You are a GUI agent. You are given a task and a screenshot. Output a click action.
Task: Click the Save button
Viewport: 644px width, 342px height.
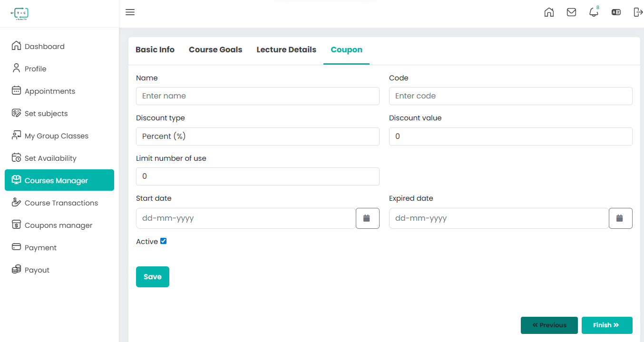[x=153, y=277]
